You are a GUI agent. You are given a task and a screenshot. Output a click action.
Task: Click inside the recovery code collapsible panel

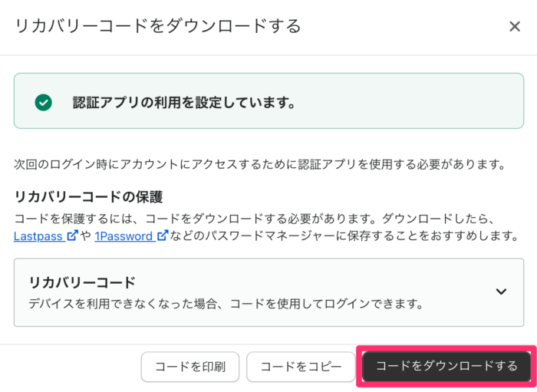coord(268,292)
